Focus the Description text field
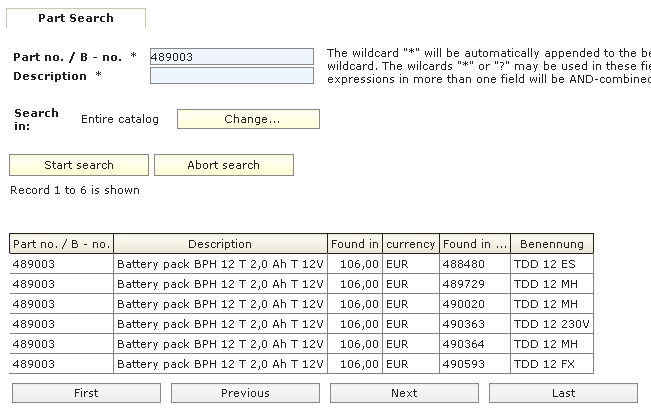 [231, 76]
